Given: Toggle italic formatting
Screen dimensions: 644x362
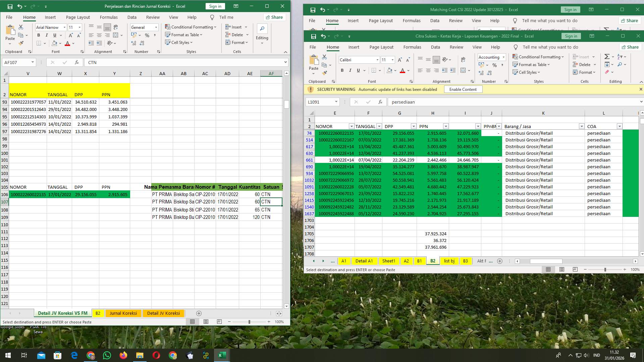Looking at the screenshot, I should pyautogui.click(x=350, y=70).
